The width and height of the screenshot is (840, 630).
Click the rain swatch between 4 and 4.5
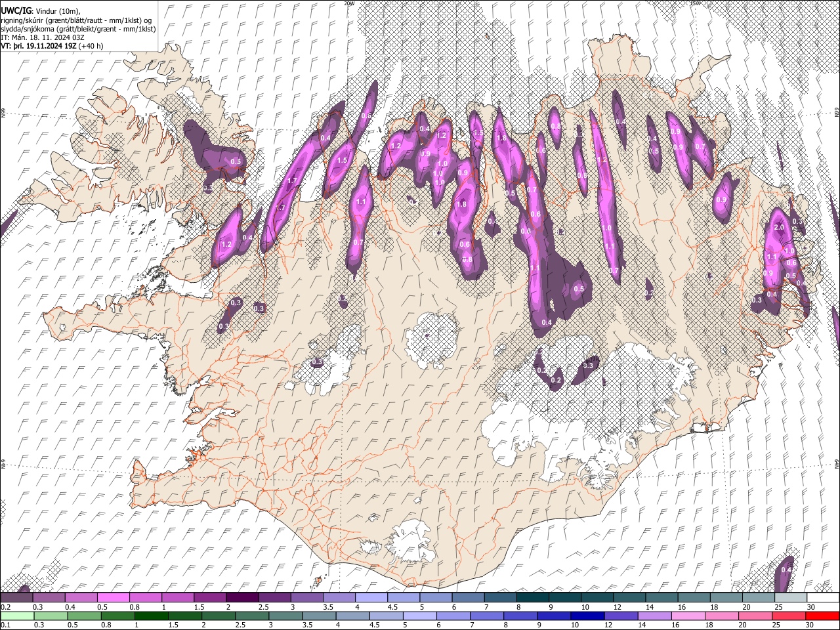(352, 616)
